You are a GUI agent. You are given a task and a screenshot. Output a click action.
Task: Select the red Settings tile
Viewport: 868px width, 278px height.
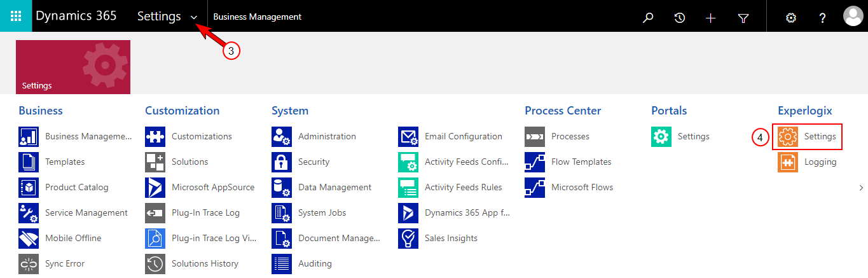(x=73, y=67)
